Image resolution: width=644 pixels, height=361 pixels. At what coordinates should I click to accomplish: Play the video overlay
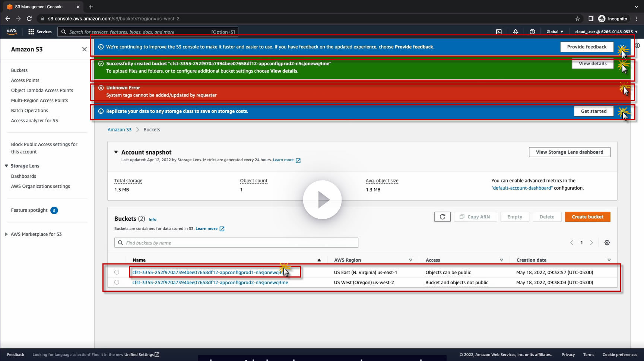(322, 200)
